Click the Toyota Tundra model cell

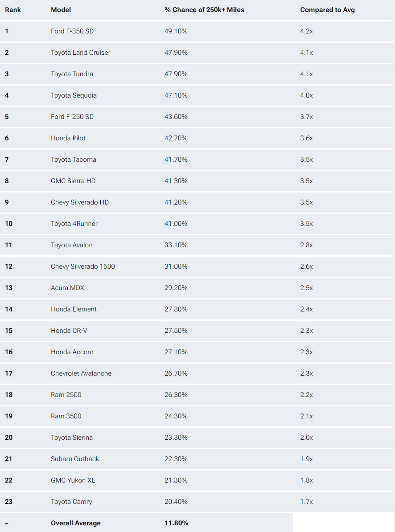[x=72, y=74]
